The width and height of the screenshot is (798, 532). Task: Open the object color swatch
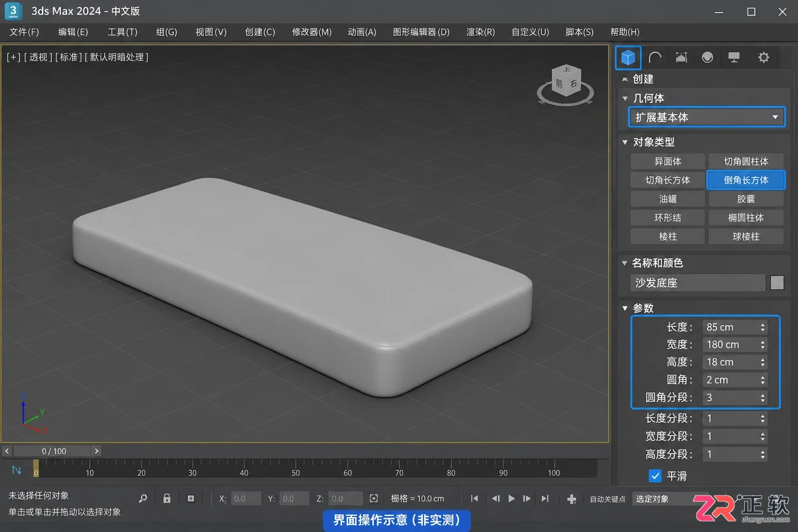[777, 283]
